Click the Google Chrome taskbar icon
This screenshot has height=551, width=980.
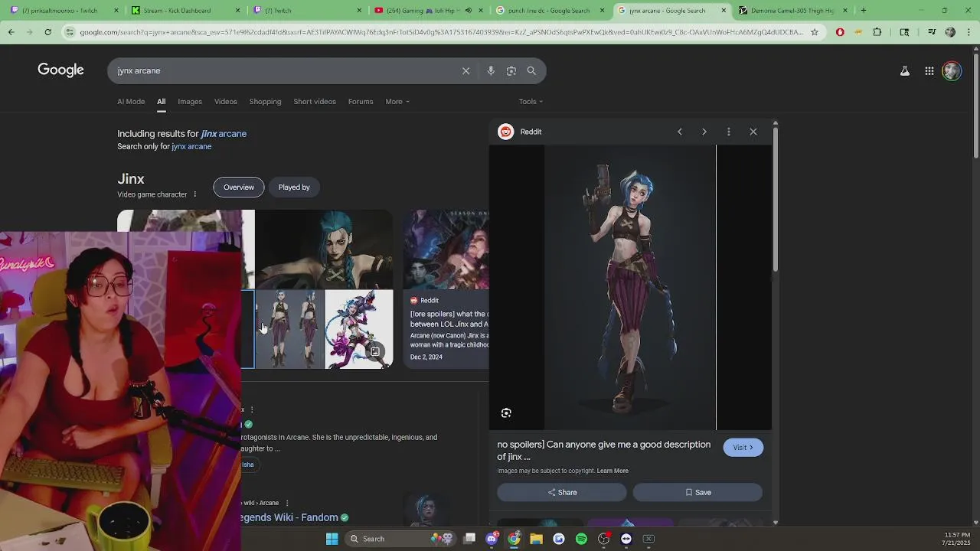[514, 539]
